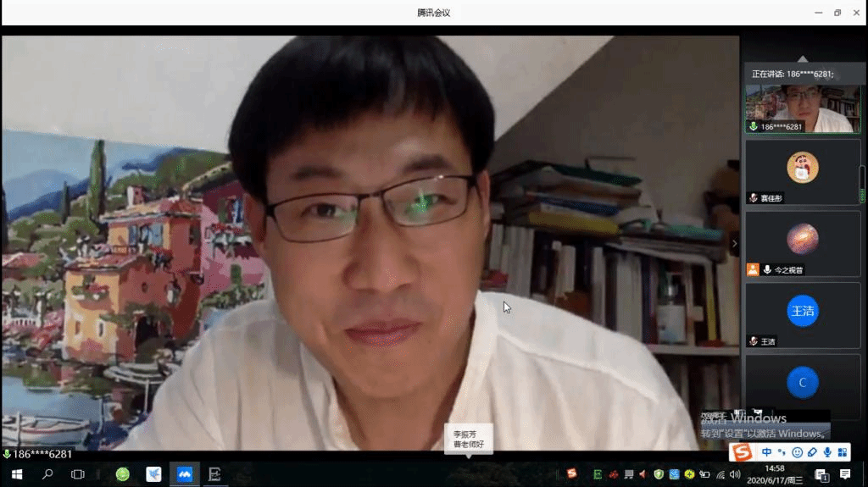Open Task View in the taskbar
Image resolution: width=868 pixels, height=487 pixels.
(78, 474)
